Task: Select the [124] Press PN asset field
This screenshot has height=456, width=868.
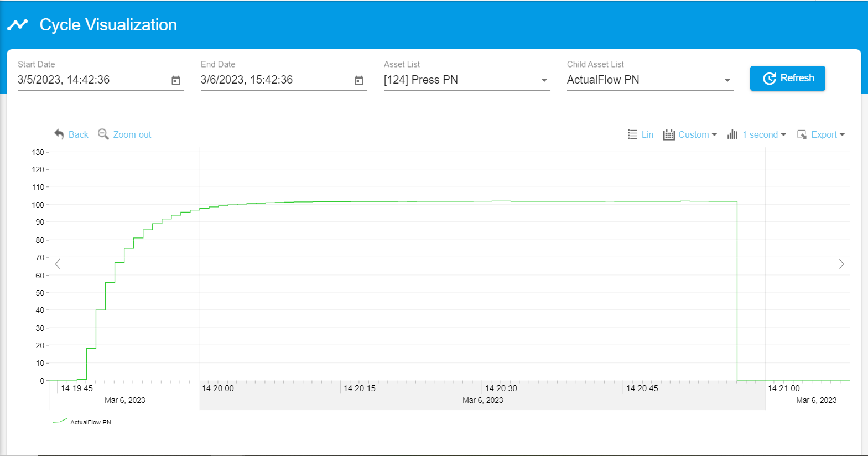Action: click(x=467, y=80)
